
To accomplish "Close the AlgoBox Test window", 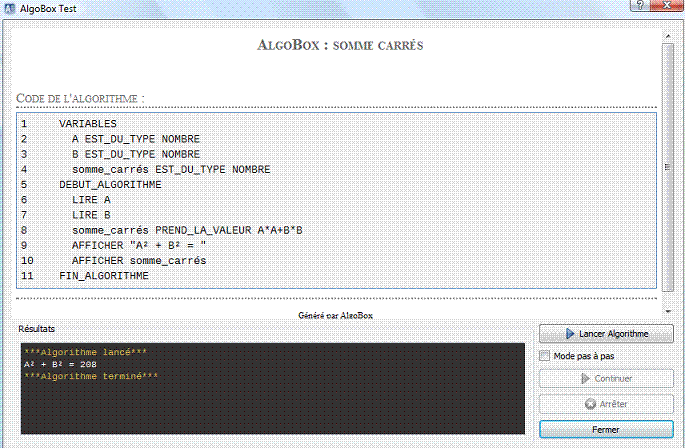I will click(667, 5).
